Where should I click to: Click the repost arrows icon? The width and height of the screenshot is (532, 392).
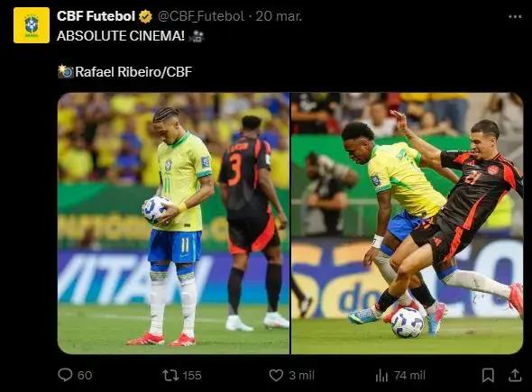170,376
